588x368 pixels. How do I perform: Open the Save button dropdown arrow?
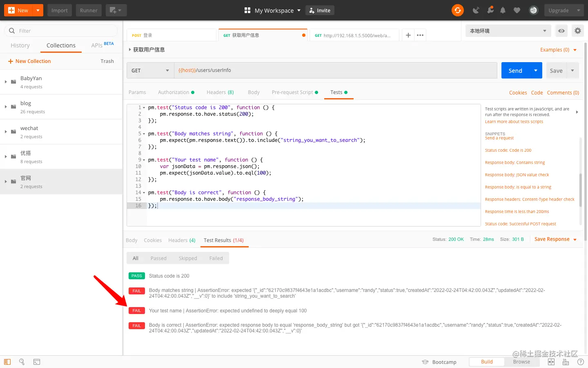[x=572, y=70]
